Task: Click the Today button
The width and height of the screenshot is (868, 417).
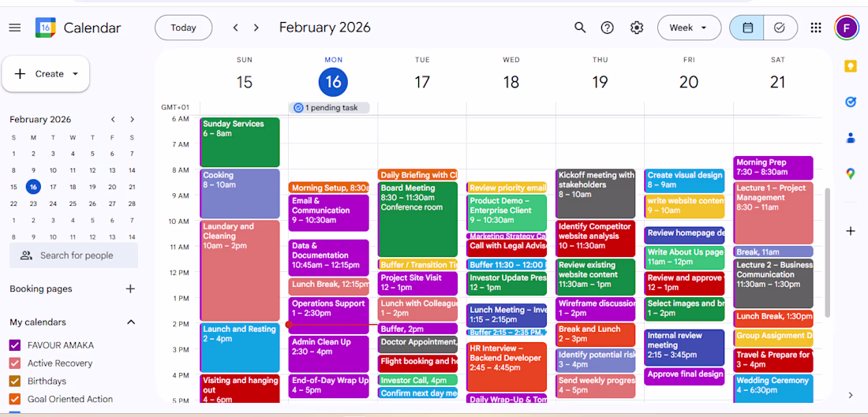Action: (183, 28)
